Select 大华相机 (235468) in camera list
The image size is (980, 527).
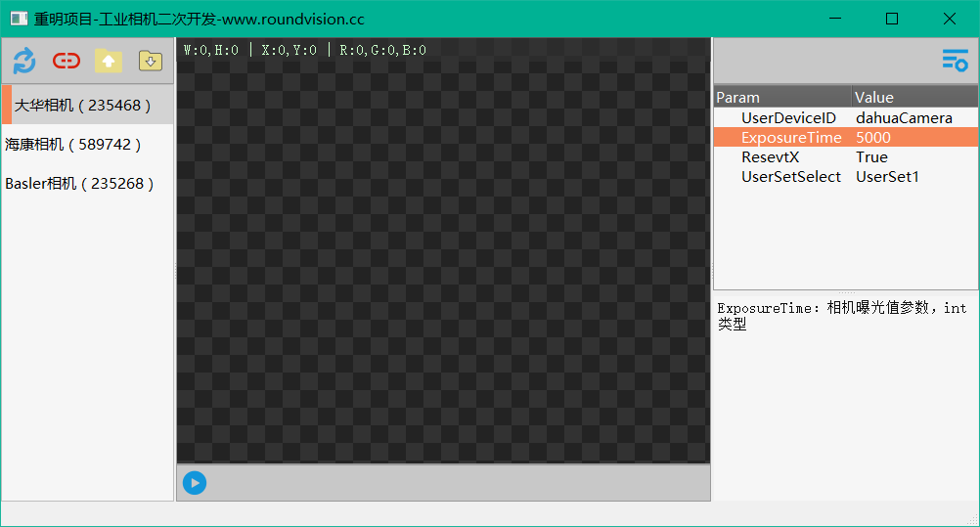(x=78, y=105)
